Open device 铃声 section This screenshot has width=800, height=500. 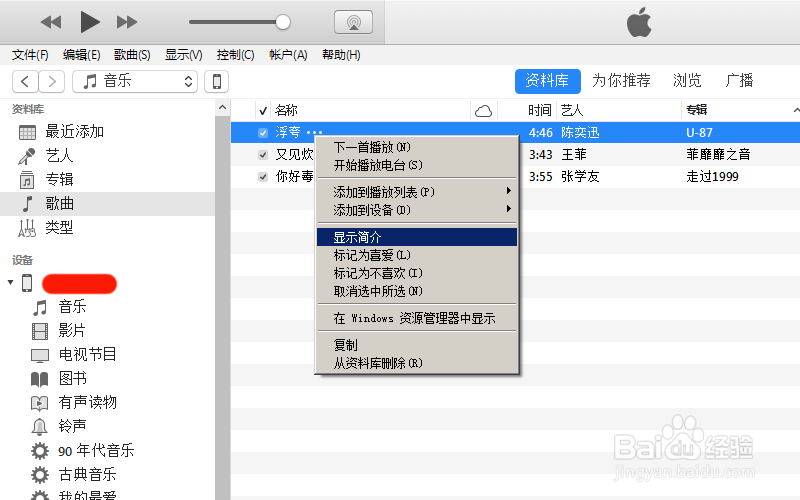72,426
